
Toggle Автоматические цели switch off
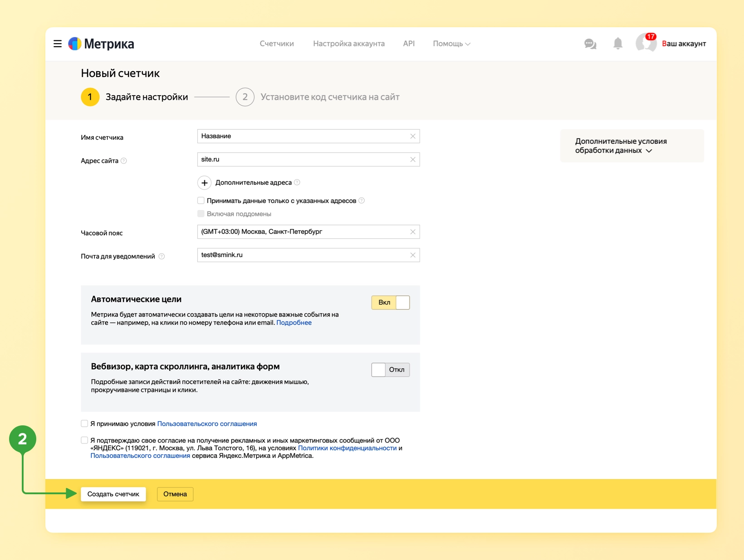pyautogui.click(x=391, y=302)
